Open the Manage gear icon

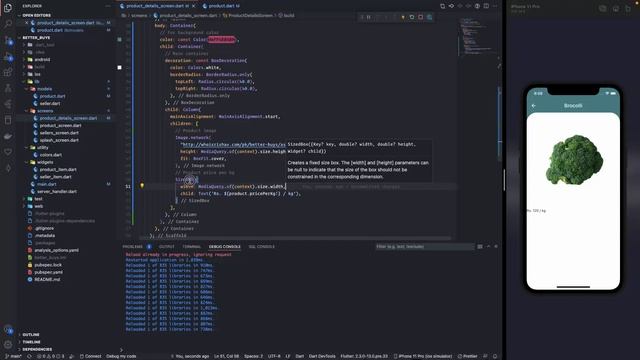tap(8, 345)
